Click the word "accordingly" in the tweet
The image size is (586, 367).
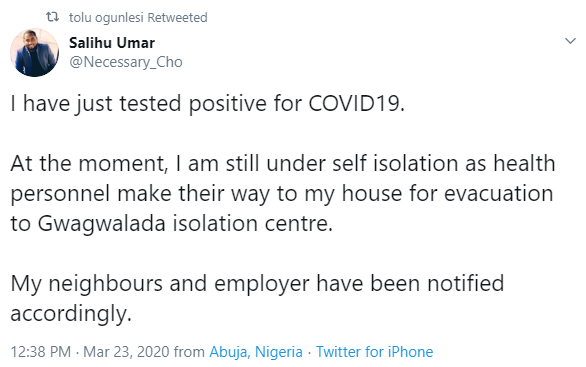[69, 314]
